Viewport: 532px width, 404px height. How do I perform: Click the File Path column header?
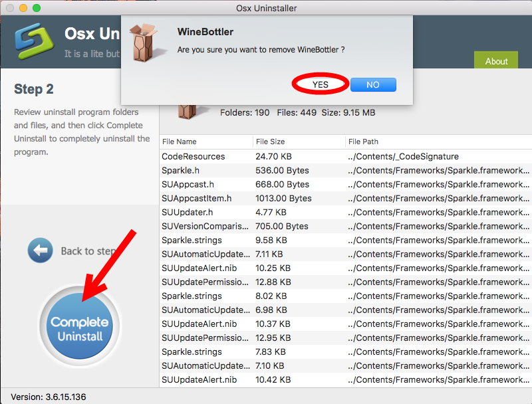(362, 142)
